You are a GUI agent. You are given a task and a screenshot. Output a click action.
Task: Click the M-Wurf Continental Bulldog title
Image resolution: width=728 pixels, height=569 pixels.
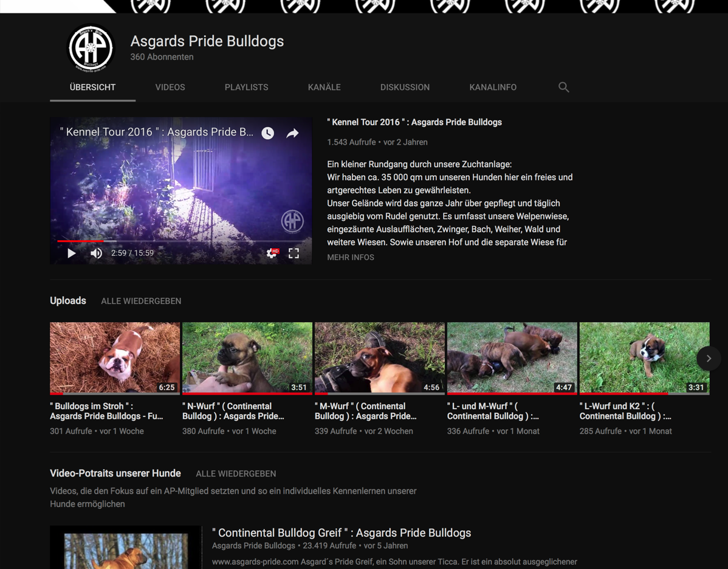365,411
